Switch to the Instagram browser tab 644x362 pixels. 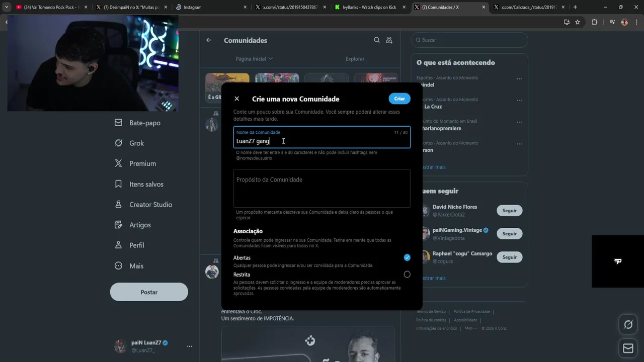(211, 8)
